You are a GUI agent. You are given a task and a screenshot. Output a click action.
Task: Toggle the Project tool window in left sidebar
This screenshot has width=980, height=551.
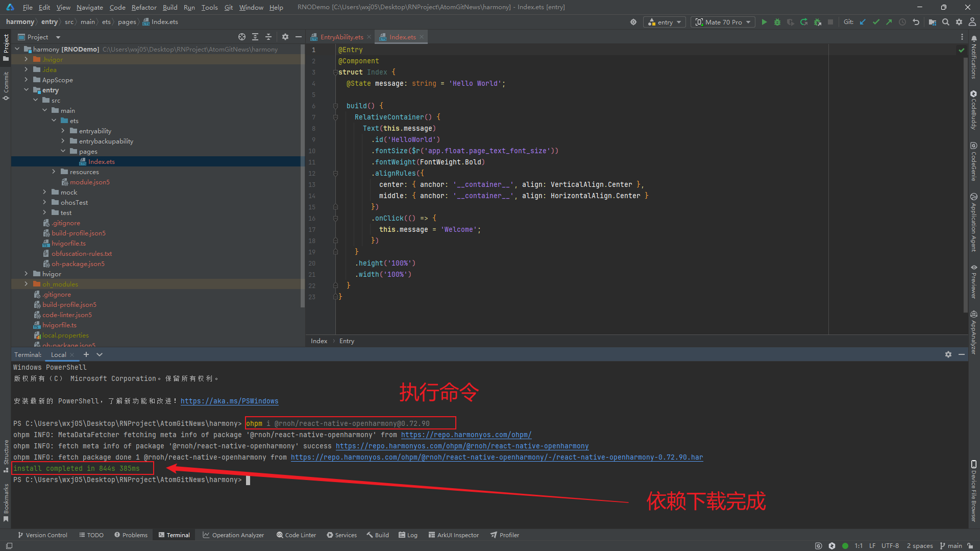6,47
